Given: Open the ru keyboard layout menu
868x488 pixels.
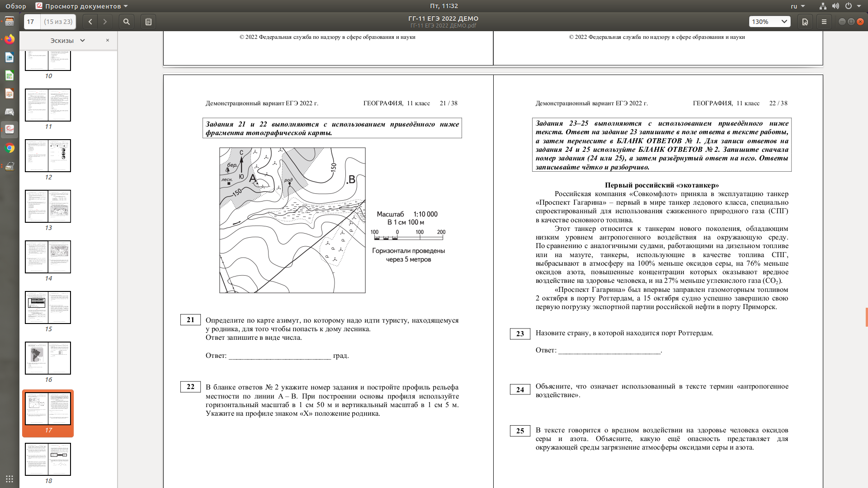Looking at the screenshot, I should [x=797, y=6].
